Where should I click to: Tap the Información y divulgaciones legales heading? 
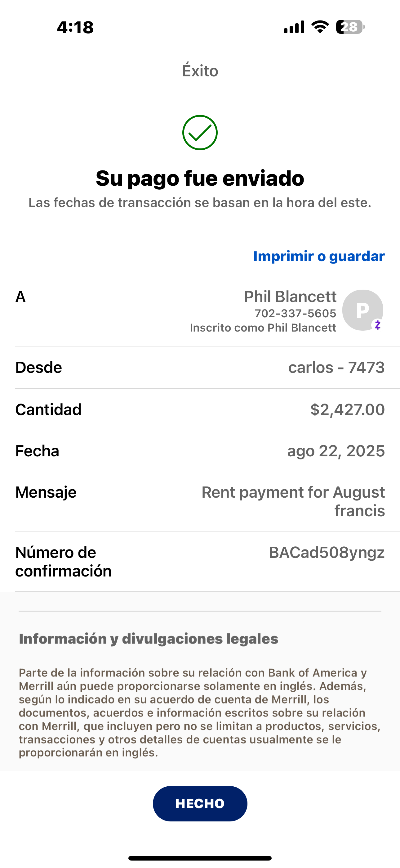(x=149, y=639)
